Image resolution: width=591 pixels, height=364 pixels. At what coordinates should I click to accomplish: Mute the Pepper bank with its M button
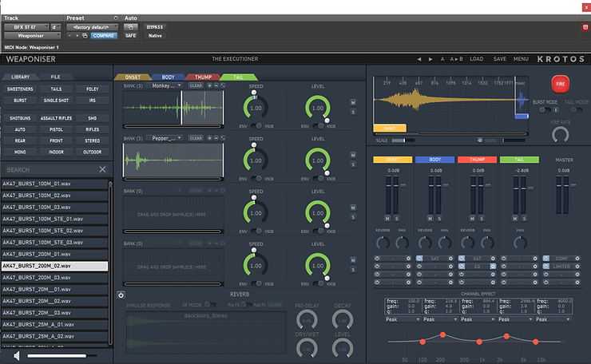tap(353, 155)
